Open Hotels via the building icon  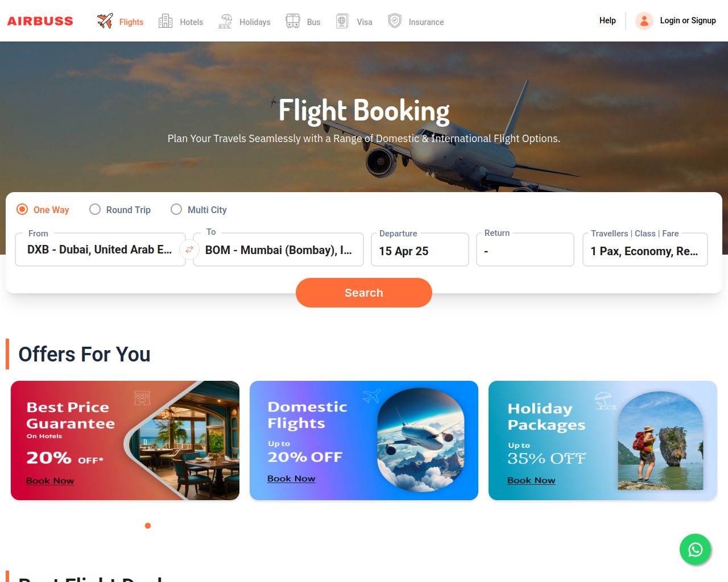pyautogui.click(x=166, y=21)
